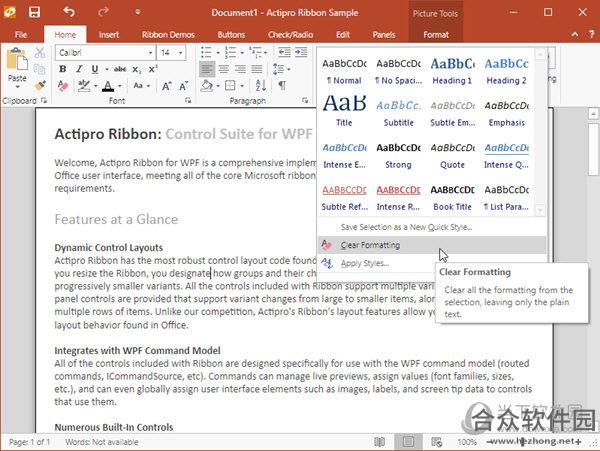Activate the Format Painter brush

[40, 86]
